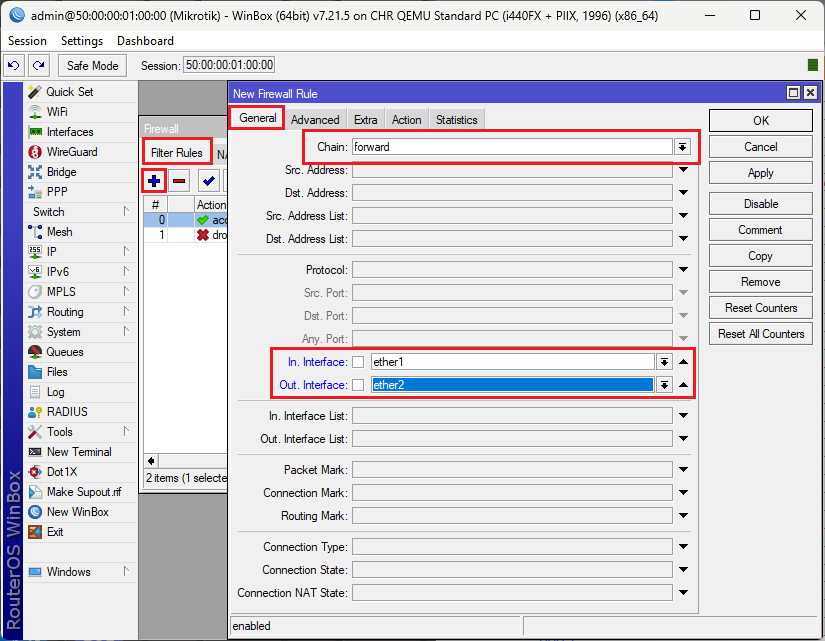Open the MPLS sidebar menu
The width and height of the screenshot is (825, 641).
point(80,292)
